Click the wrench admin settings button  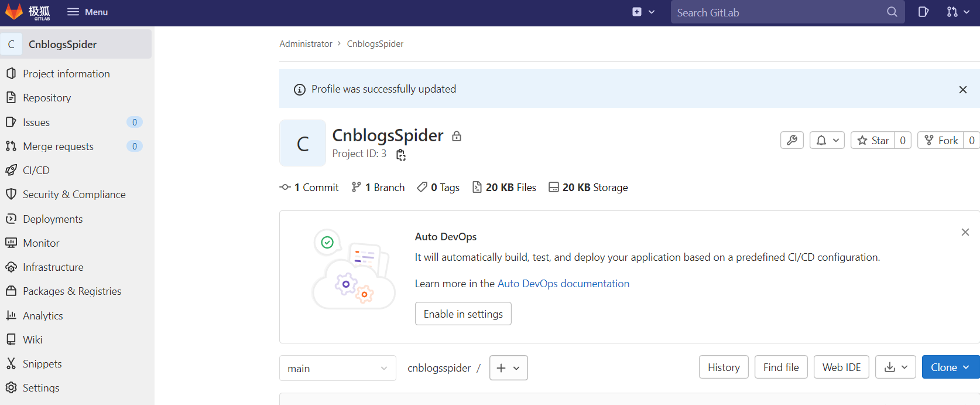[x=792, y=140]
